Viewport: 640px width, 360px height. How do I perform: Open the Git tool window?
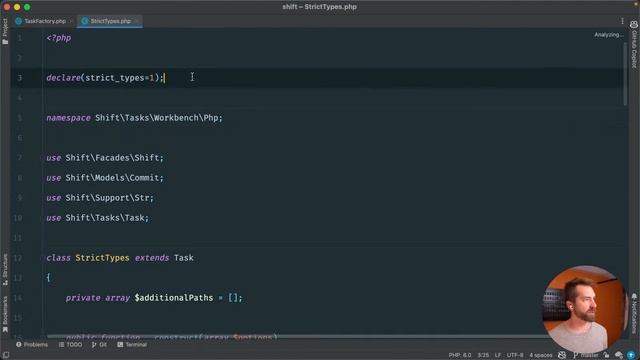click(99, 345)
